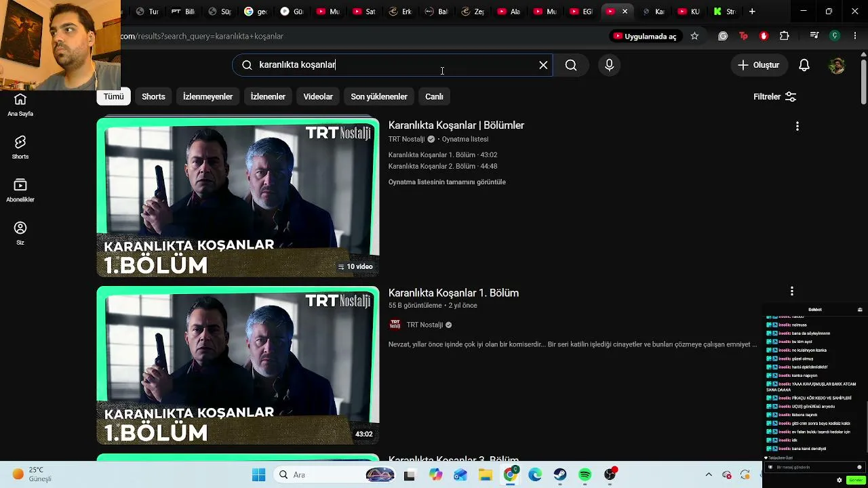This screenshot has width=868, height=488.
Task: Open Shorts in the left sidebar
Action: [x=20, y=147]
